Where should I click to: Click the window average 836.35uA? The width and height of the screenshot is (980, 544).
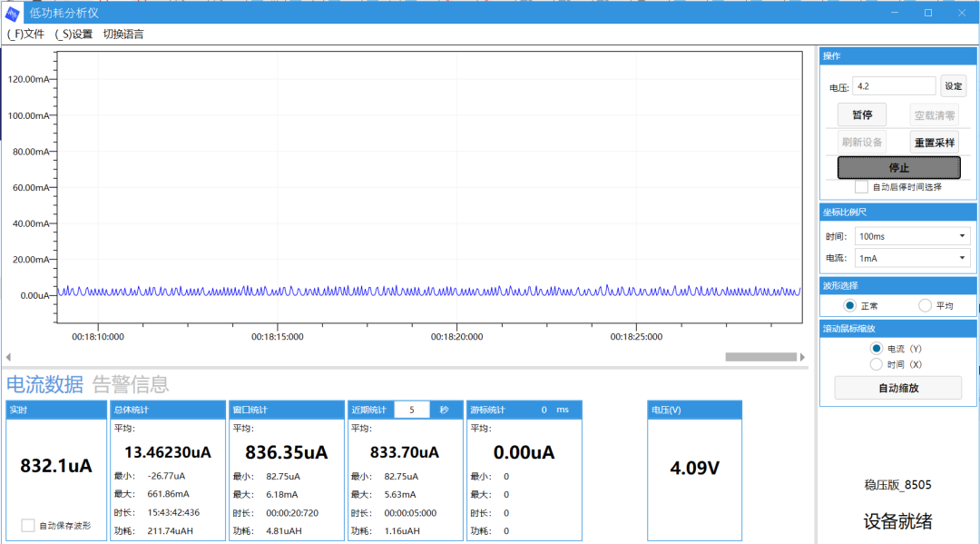point(286,452)
